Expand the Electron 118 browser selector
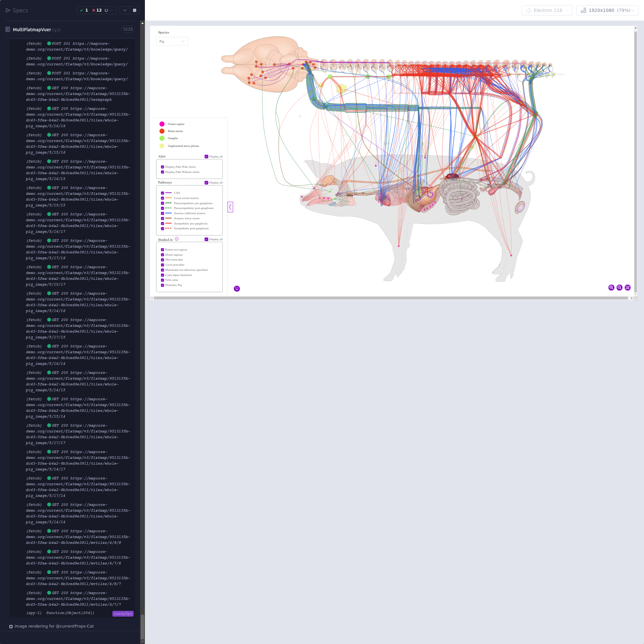The height and width of the screenshot is (644, 644). (x=547, y=10)
